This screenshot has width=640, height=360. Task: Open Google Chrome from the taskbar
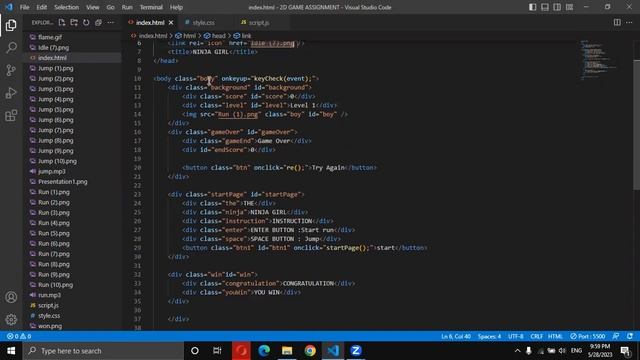point(310,351)
